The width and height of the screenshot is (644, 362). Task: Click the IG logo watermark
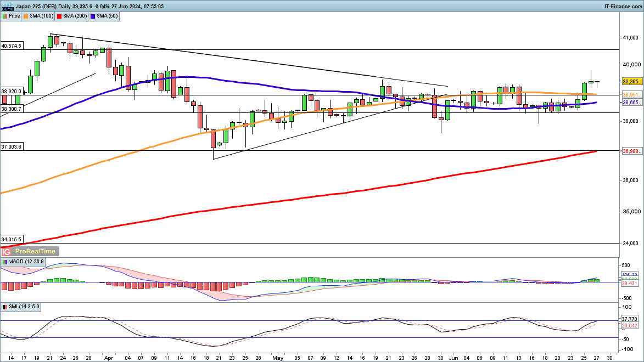coord(7,251)
